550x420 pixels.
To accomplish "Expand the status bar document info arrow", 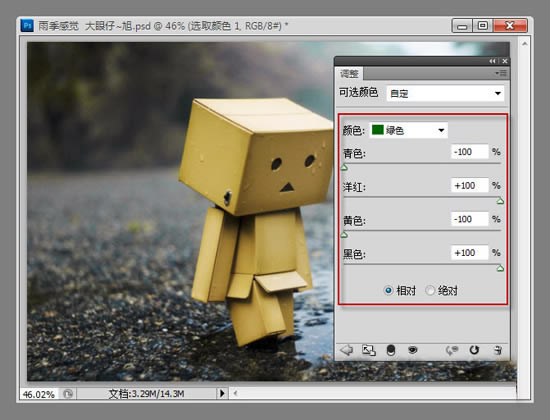I will coord(222,393).
